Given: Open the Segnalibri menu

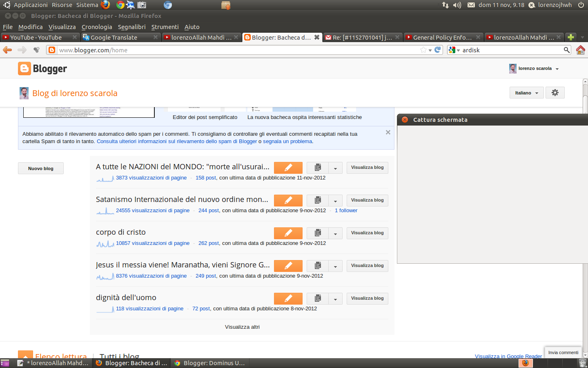Looking at the screenshot, I should [131, 27].
